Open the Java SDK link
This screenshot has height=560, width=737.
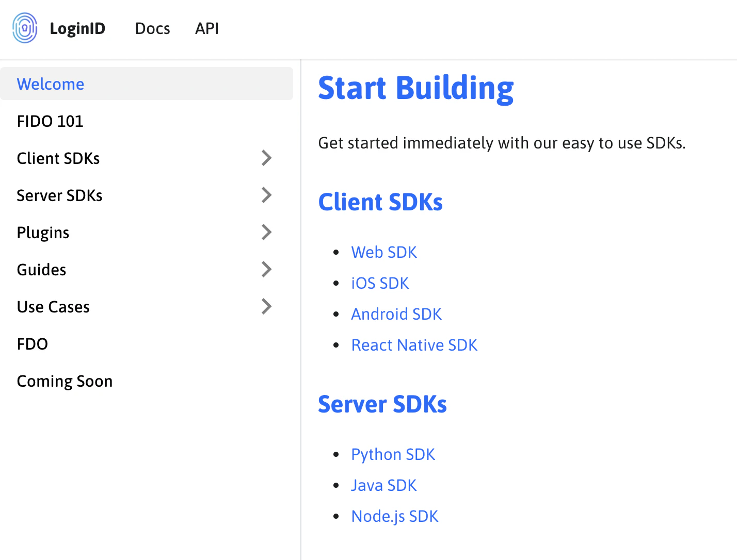coord(384,485)
